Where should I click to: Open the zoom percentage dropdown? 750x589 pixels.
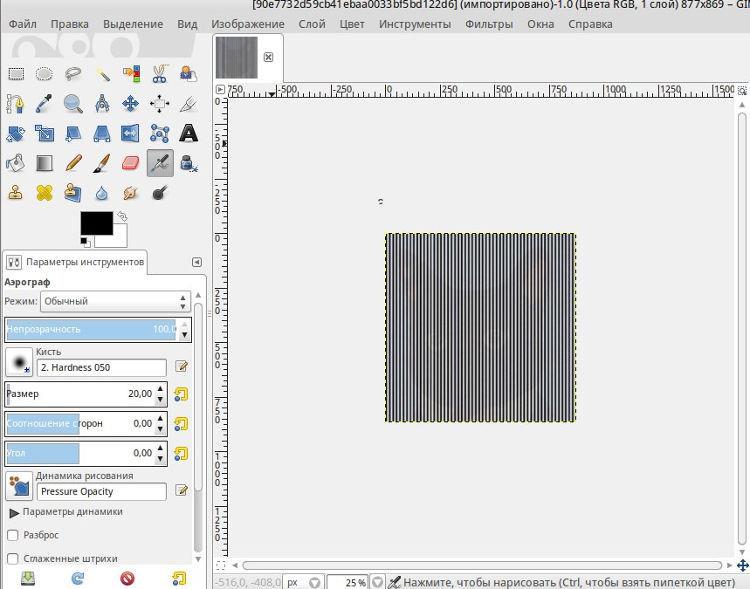click(x=378, y=582)
